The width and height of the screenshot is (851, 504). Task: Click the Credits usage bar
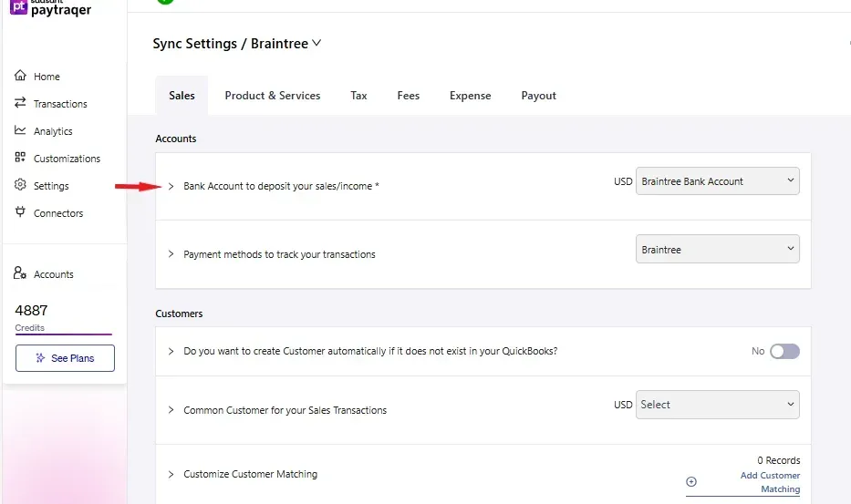point(64,334)
